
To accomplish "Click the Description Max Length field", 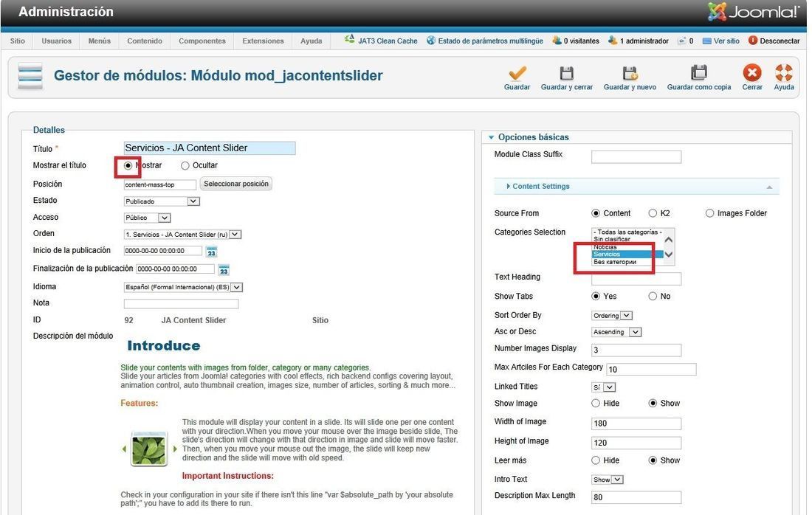I will pos(636,497).
